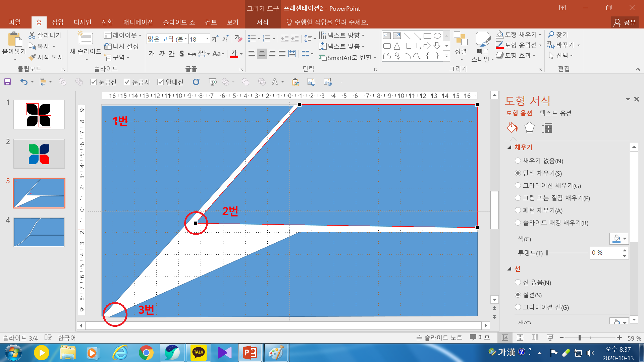The width and height of the screenshot is (644, 362).
Task: Uncheck the 안내선 checkbox
Action: (161, 82)
